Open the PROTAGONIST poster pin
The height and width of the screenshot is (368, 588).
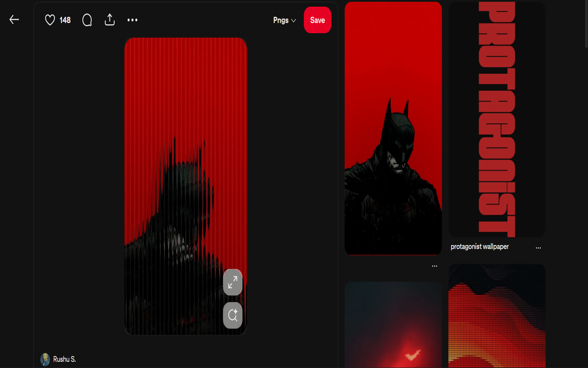[497, 120]
